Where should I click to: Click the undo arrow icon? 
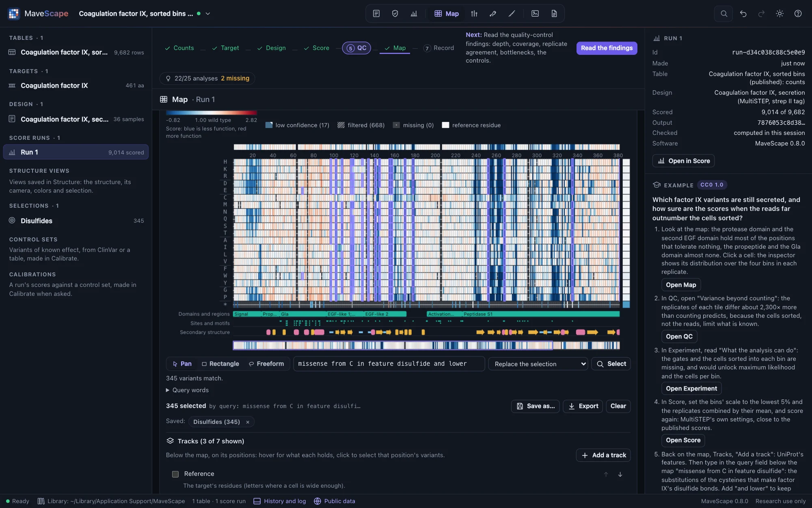743,13
